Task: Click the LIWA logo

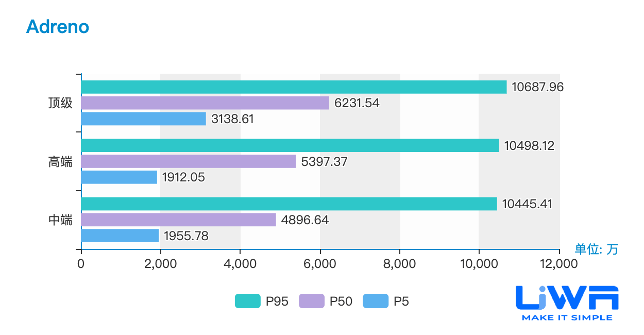Action: tap(567, 303)
